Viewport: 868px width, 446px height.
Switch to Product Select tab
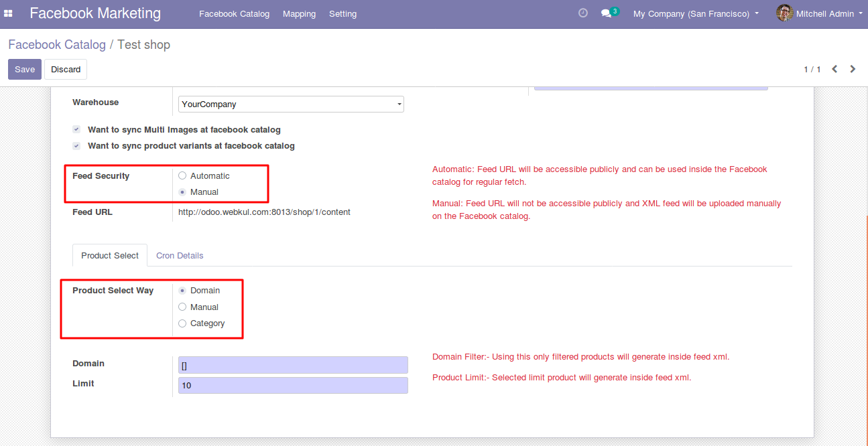coord(110,255)
